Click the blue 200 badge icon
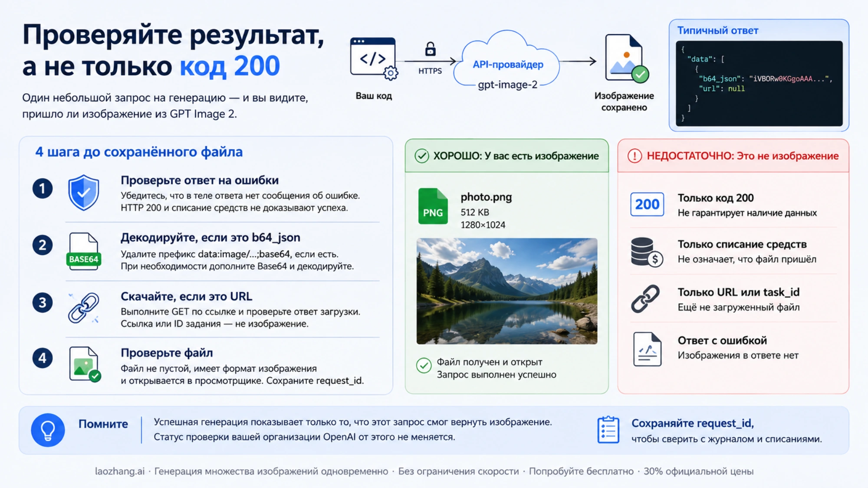 pos(647,204)
